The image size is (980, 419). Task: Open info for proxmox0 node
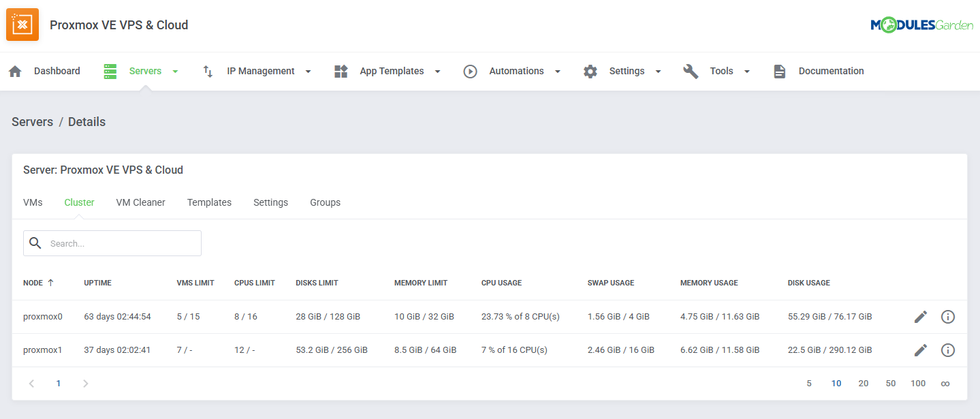coord(948,317)
